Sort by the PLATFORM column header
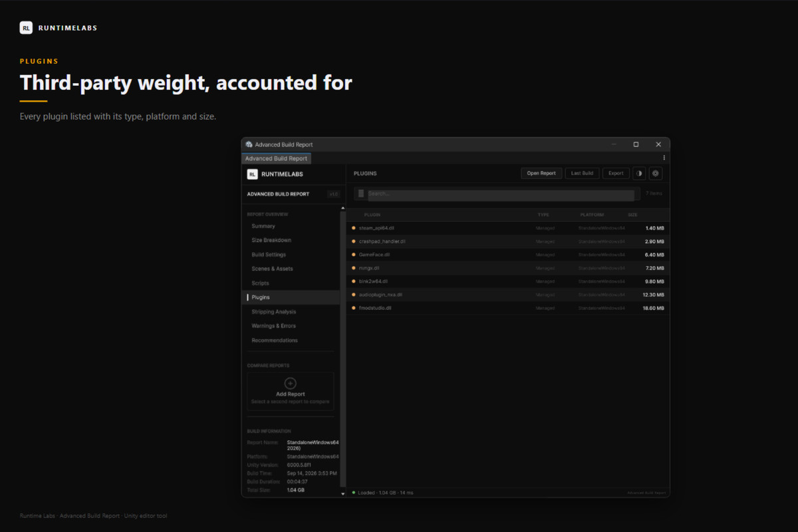 click(592, 215)
